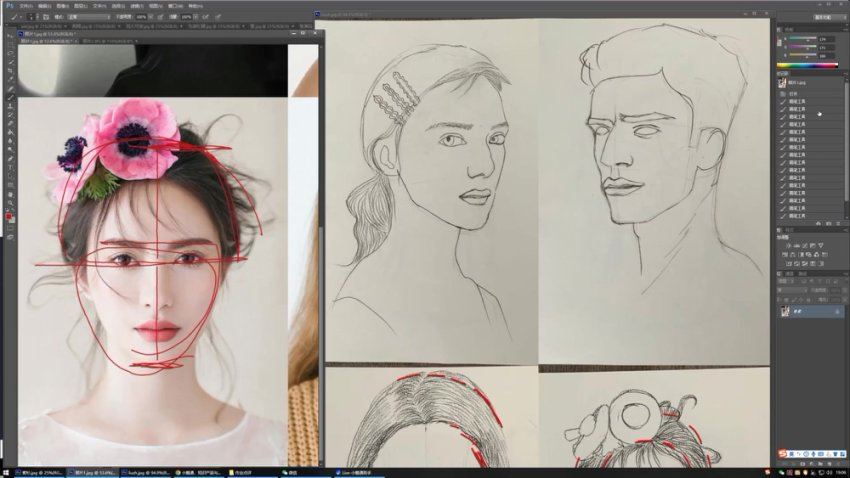Toggle the Brush panel button

(46, 17)
